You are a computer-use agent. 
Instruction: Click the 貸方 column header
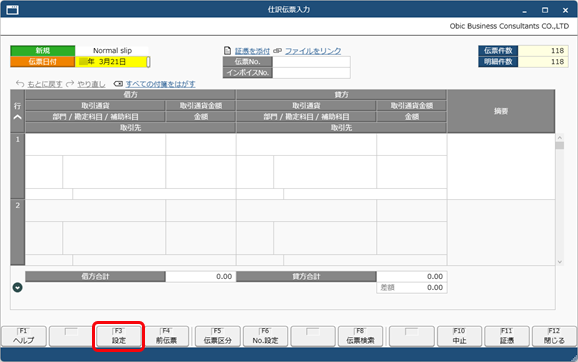341,95
